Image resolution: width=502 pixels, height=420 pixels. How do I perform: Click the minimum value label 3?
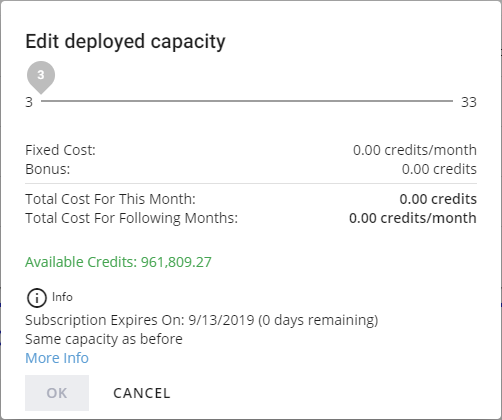pos(29,102)
